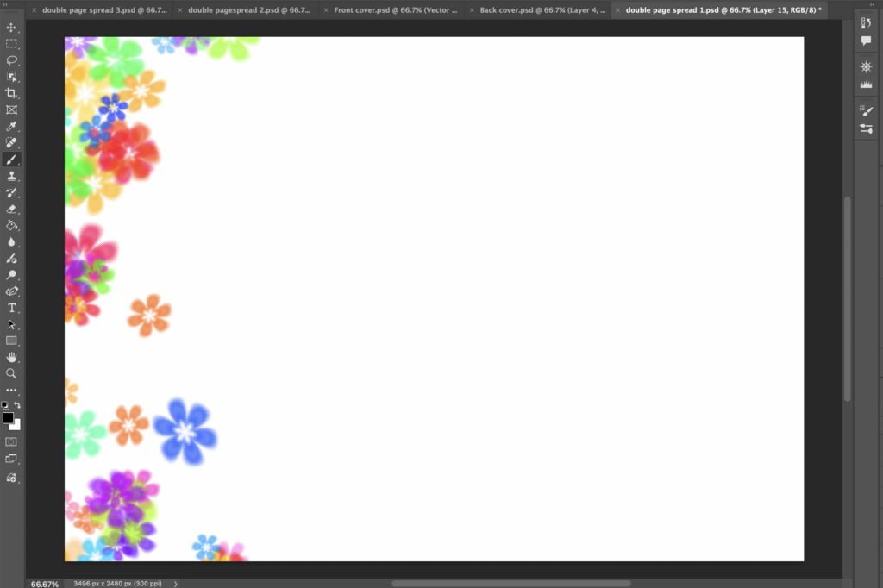The height and width of the screenshot is (588, 883).
Task: Select the Crop tool
Action: [x=12, y=93]
